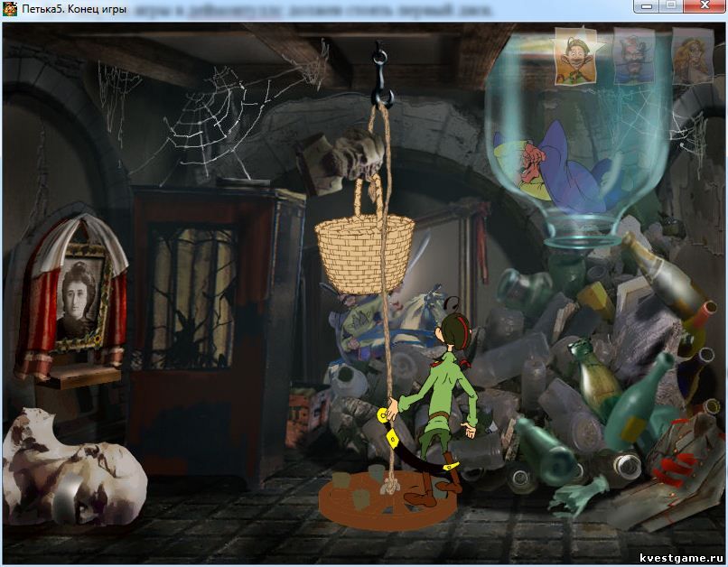Select the Petka character portrait
Viewport: 728px width, 567px height.
point(577,56)
